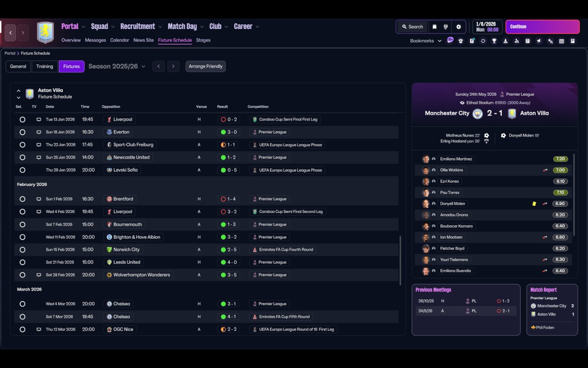Screen dimensions: 588x368
Task: Select the Norwich City fixture radio button
Action: [x=23, y=250]
